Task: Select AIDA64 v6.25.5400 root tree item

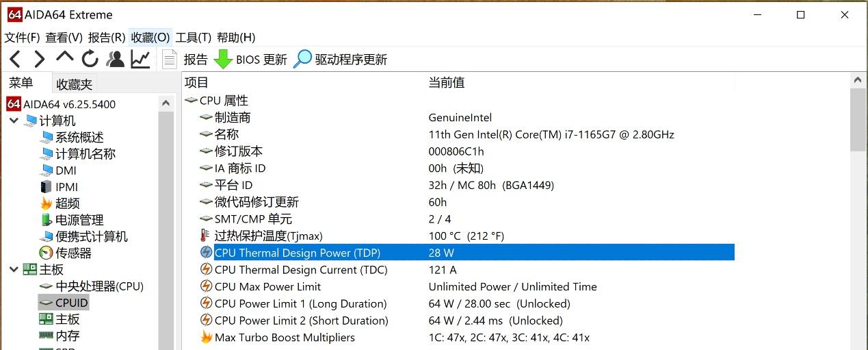Action: [x=62, y=104]
